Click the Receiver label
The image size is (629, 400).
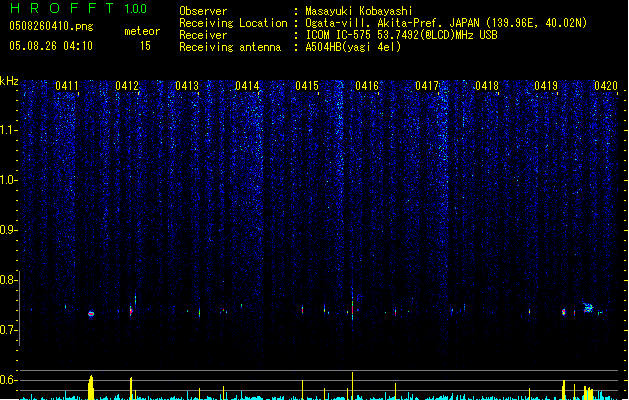point(203,35)
